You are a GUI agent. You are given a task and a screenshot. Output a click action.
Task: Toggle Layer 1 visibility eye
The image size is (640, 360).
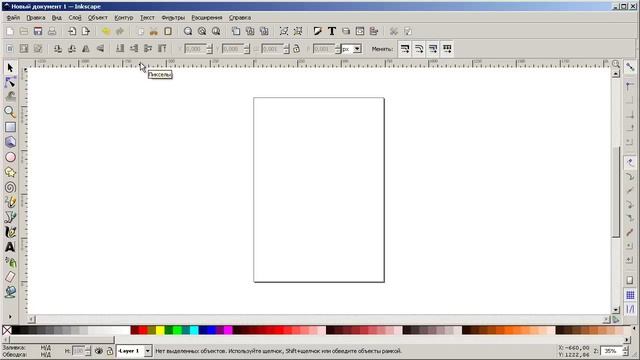(x=98, y=351)
